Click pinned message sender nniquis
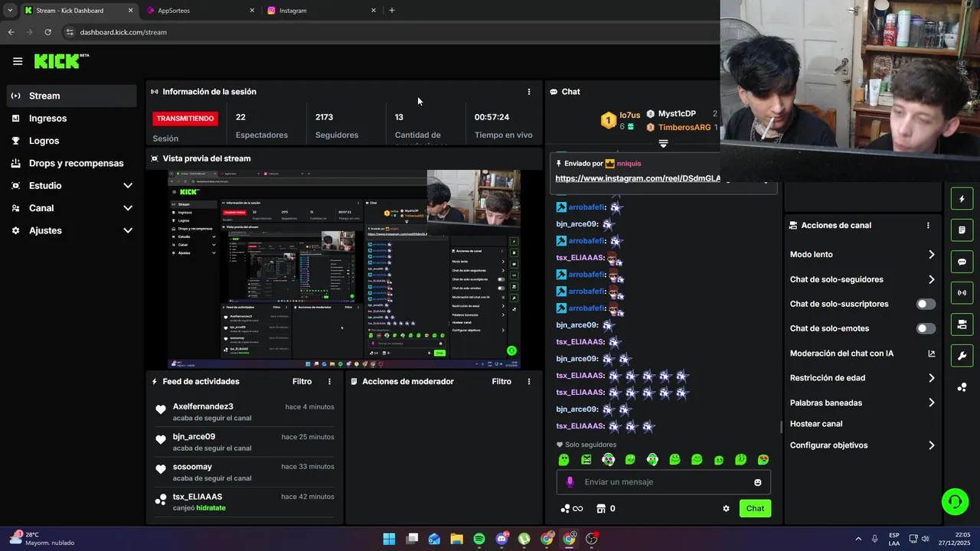The width and height of the screenshot is (980, 551). point(629,164)
